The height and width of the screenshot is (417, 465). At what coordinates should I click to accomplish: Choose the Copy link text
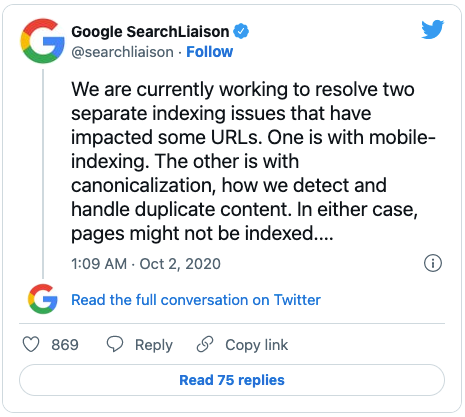pyautogui.click(x=256, y=345)
